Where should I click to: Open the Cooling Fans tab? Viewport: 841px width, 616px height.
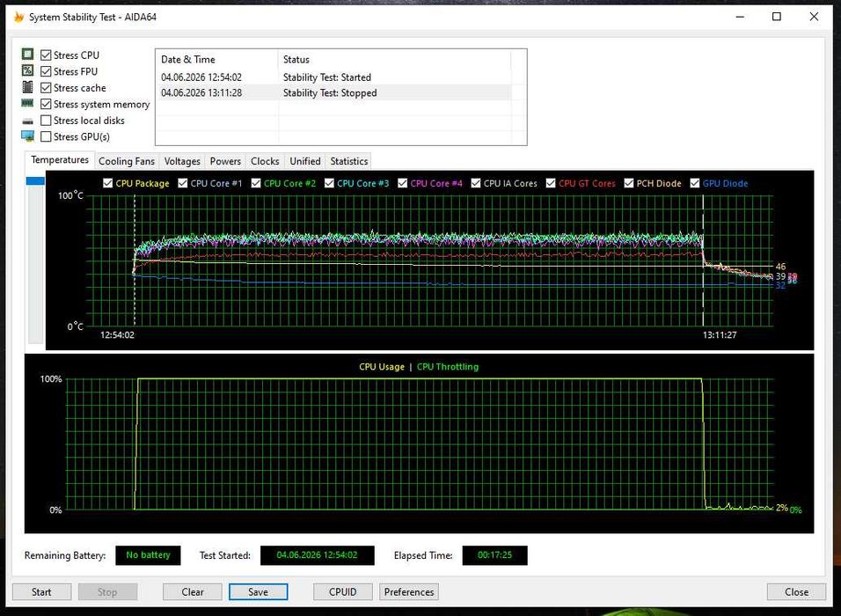[127, 161]
